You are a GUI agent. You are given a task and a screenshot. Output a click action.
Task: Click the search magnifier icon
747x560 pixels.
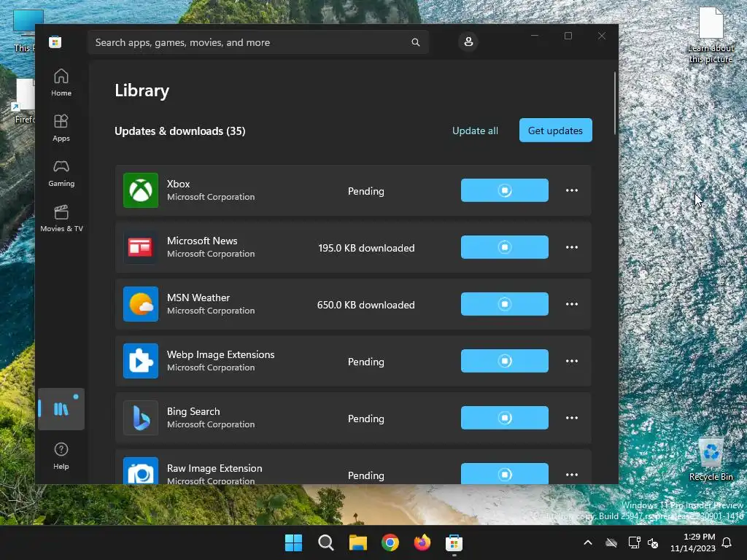tap(415, 42)
